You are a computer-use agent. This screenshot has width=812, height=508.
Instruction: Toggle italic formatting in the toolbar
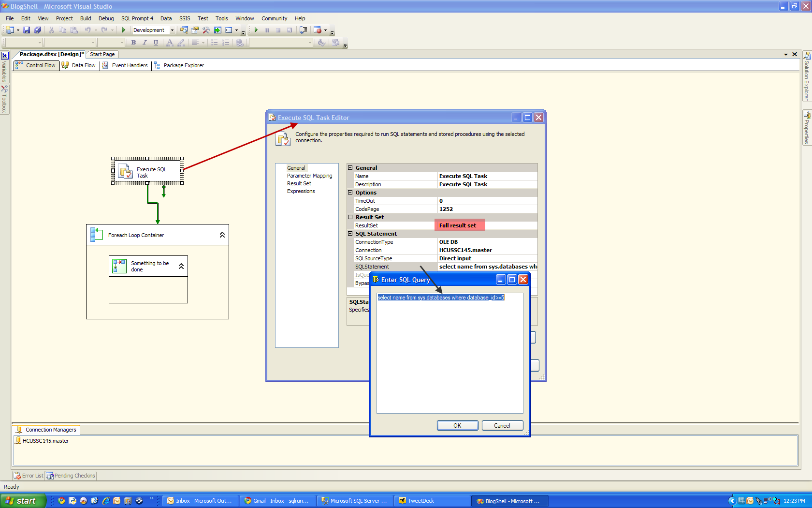click(x=145, y=43)
